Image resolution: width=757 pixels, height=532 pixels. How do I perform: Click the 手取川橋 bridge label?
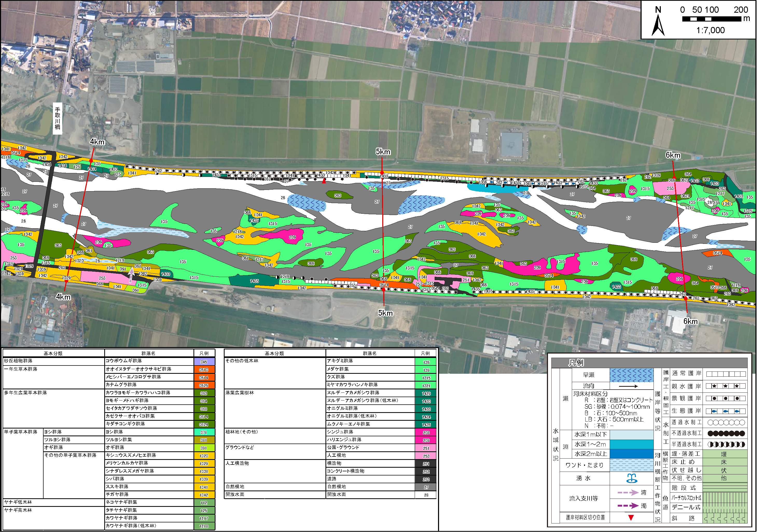(x=58, y=118)
